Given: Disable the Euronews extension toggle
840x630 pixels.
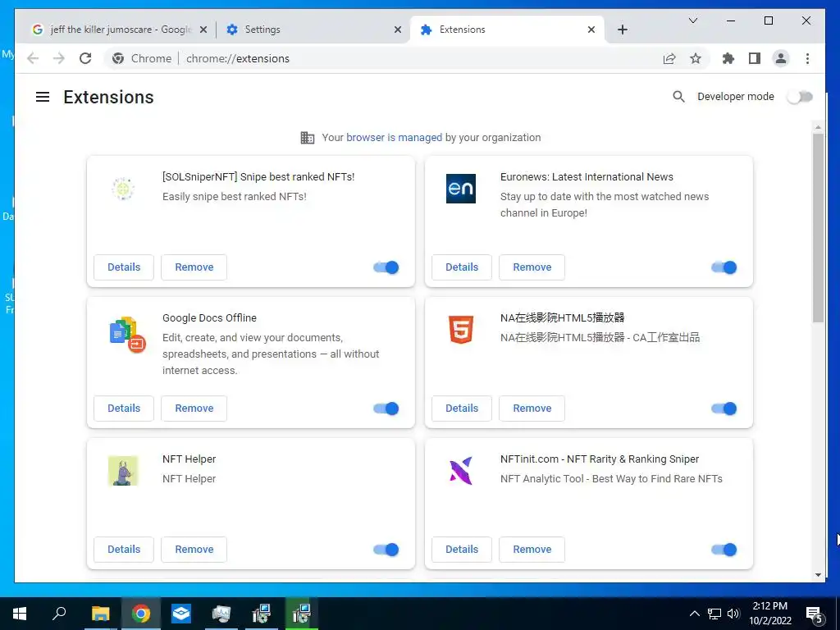Looking at the screenshot, I should coord(724,267).
